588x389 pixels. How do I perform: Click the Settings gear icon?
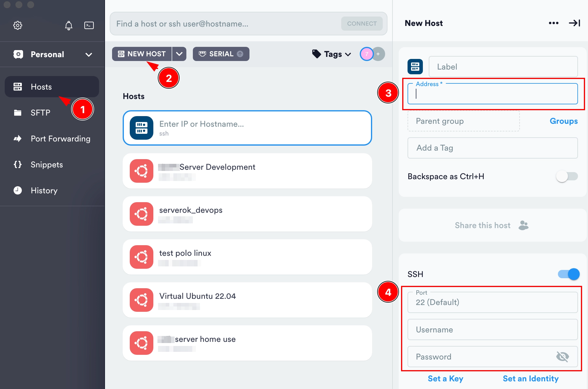17,24
